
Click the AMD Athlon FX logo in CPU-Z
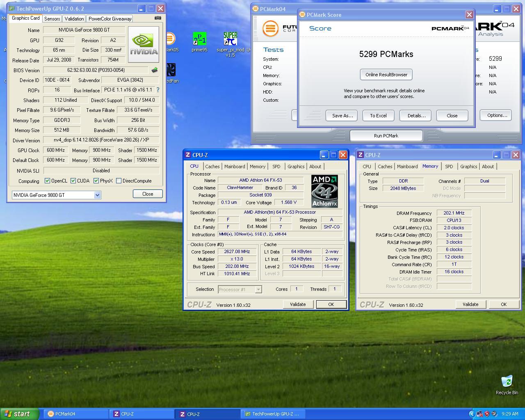pyautogui.click(x=324, y=191)
